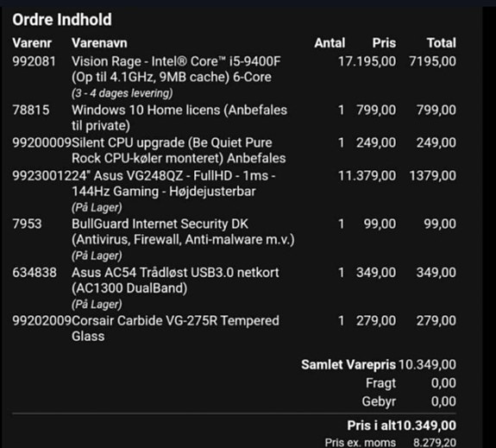Click the Antal column header

tap(330, 43)
